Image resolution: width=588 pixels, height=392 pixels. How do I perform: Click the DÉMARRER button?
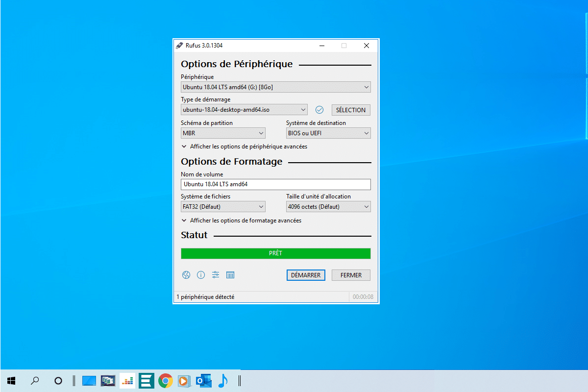click(x=306, y=275)
